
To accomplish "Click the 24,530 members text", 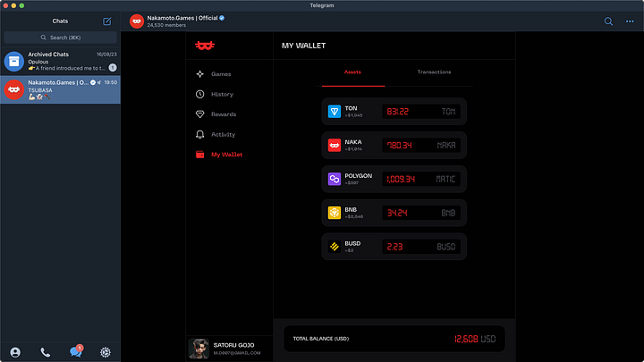I will (166, 25).
